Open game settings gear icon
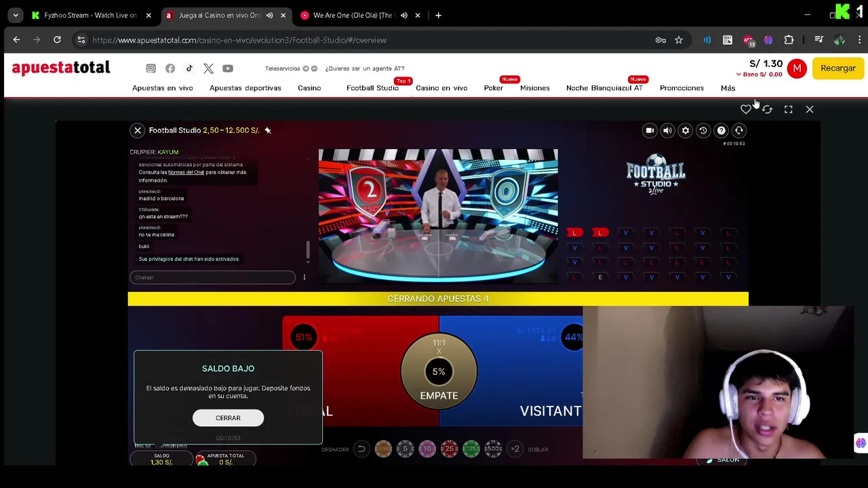 point(686,130)
